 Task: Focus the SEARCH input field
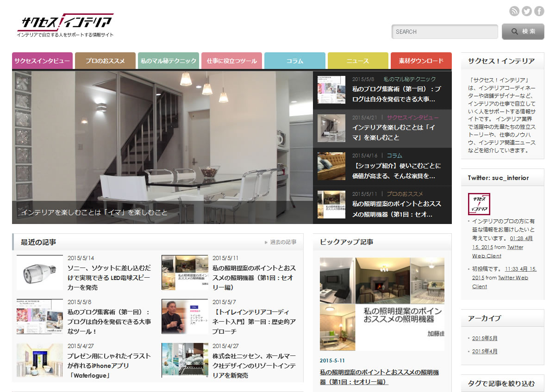444,32
